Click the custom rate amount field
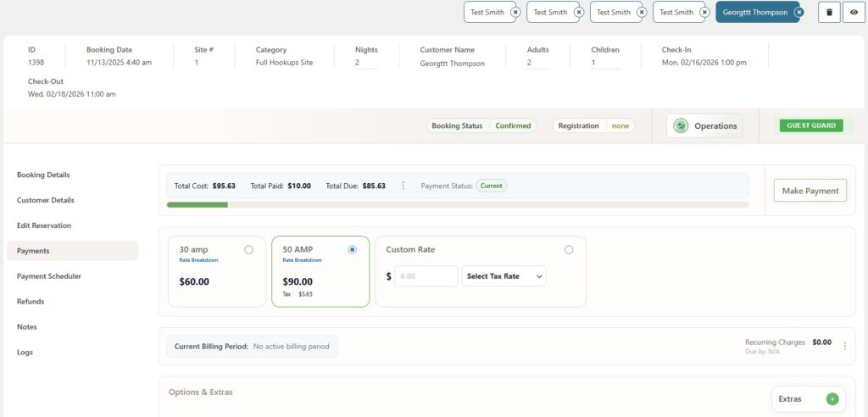Viewport: 868px width, 417px height. coord(426,276)
